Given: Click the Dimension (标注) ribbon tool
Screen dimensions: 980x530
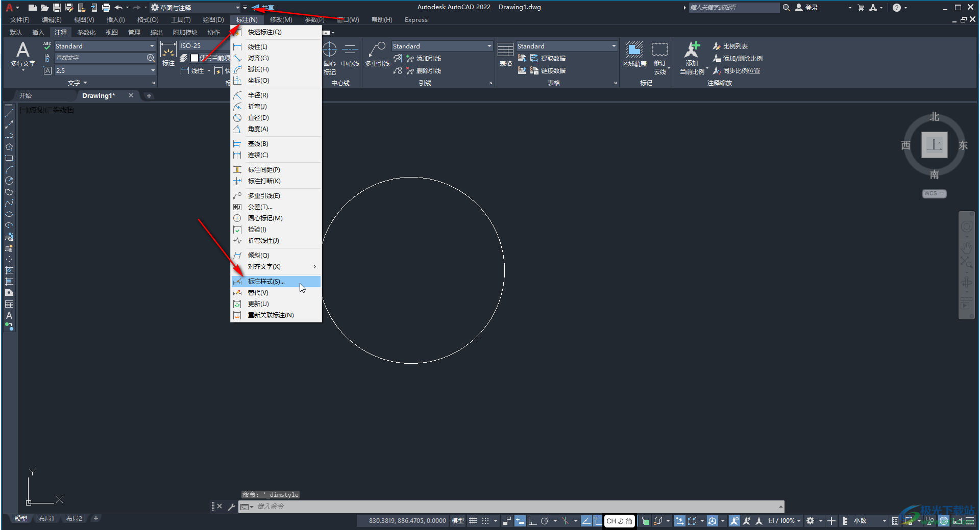Looking at the screenshot, I should click(x=168, y=55).
